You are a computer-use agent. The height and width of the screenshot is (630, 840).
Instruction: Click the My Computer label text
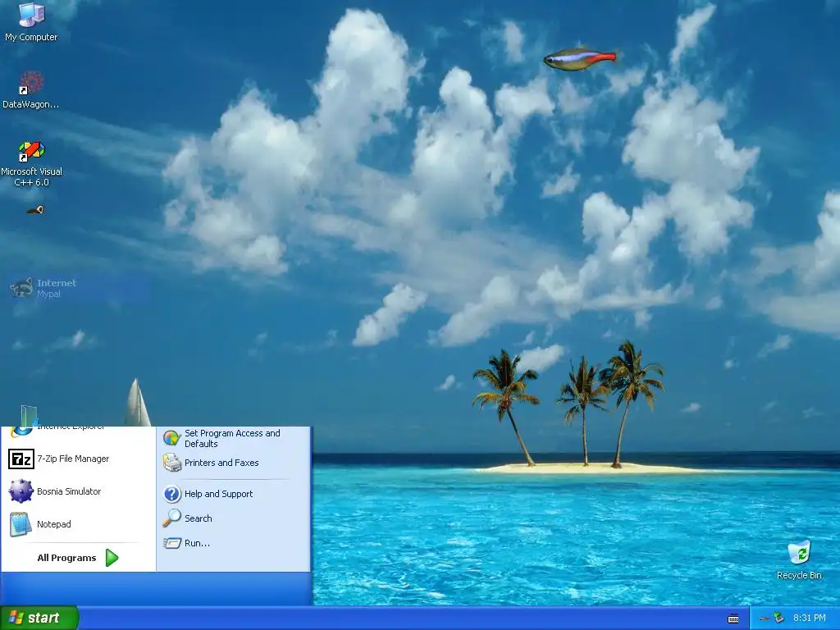31,37
